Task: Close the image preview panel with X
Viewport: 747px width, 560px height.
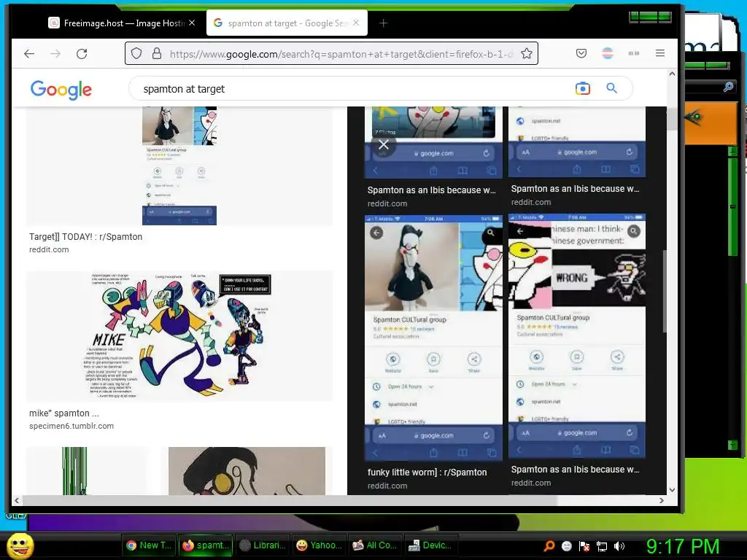Action: tap(384, 145)
